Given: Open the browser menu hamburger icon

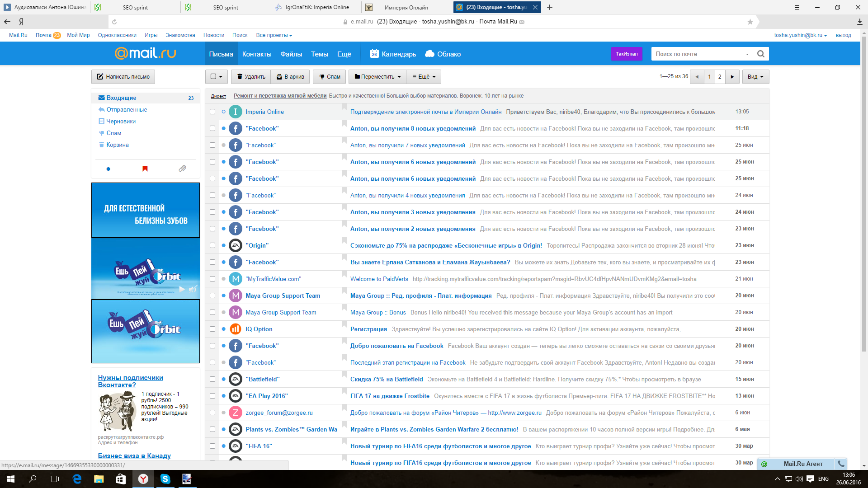Looking at the screenshot, I should click(797, 7).
